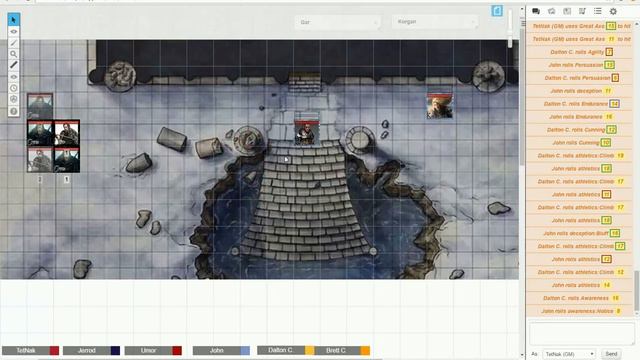640x360 pixels.
Task: Pick the ruler measure tool
Action: click(13, 65)
